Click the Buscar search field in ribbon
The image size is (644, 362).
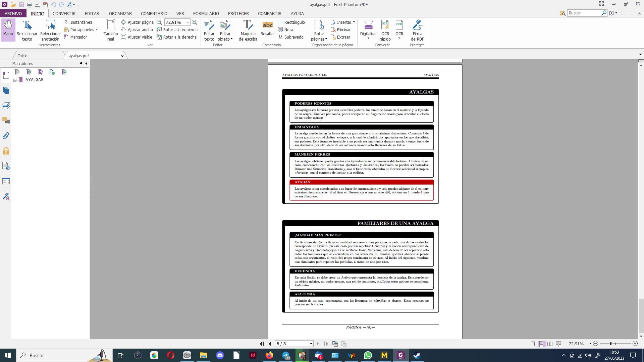(x=584, y=13)
